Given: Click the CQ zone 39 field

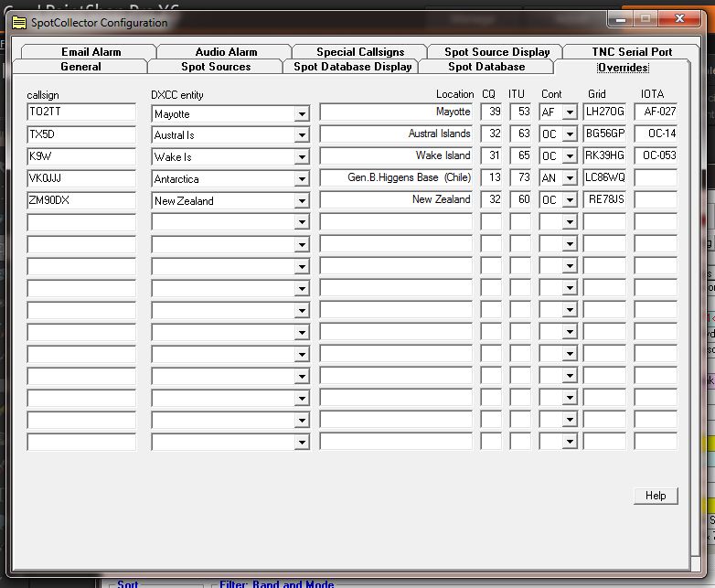Looking at the screenshot, I should (x=491, y=112).
